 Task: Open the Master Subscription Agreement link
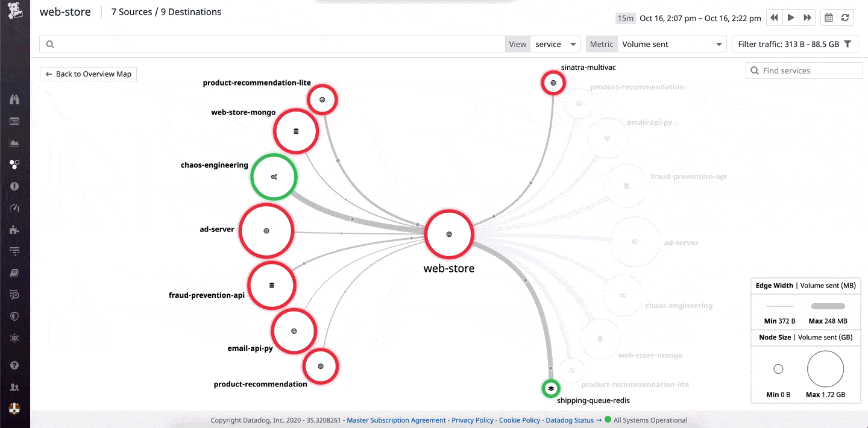[x=396, y=420]
